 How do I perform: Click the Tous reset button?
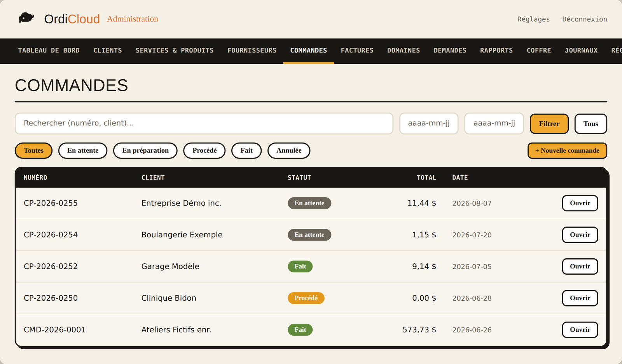click(591, 124)
